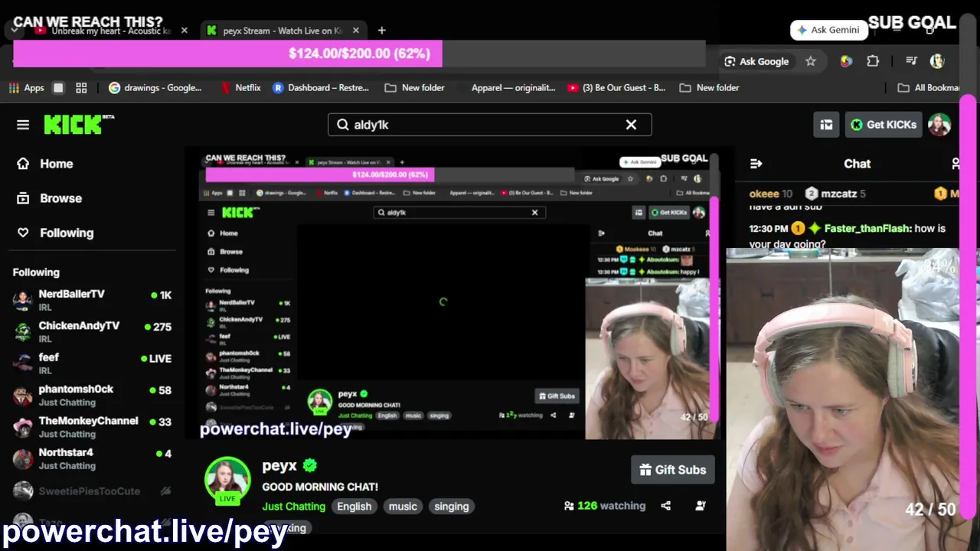980x551 pixels.
Task: Open the Netflix bookmark
Action: (240, 88)
